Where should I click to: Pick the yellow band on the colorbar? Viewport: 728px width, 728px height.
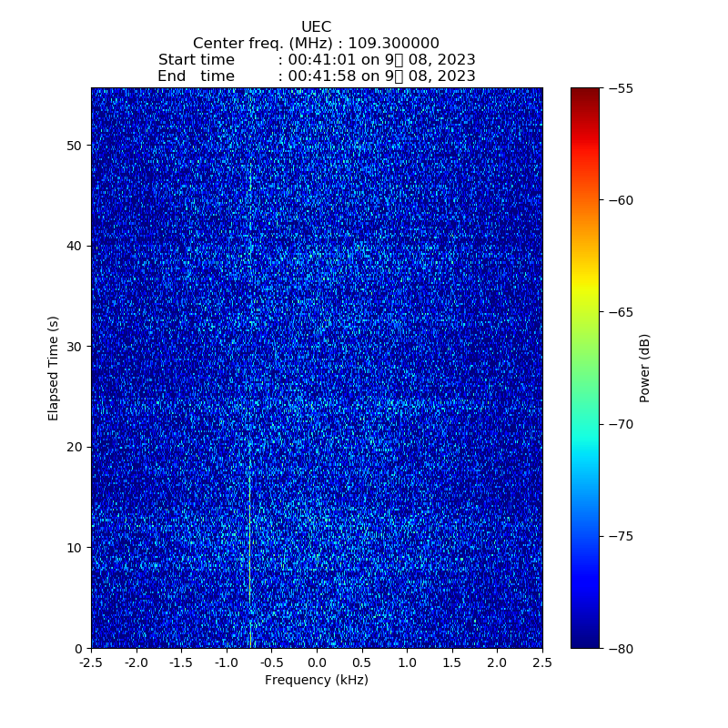click(585, 289)
